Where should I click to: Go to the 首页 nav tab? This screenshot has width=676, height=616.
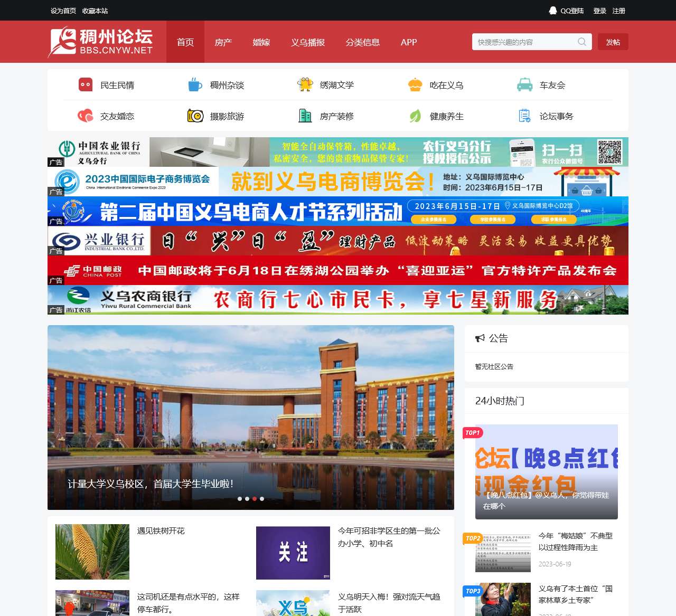(x=185, y=42)
